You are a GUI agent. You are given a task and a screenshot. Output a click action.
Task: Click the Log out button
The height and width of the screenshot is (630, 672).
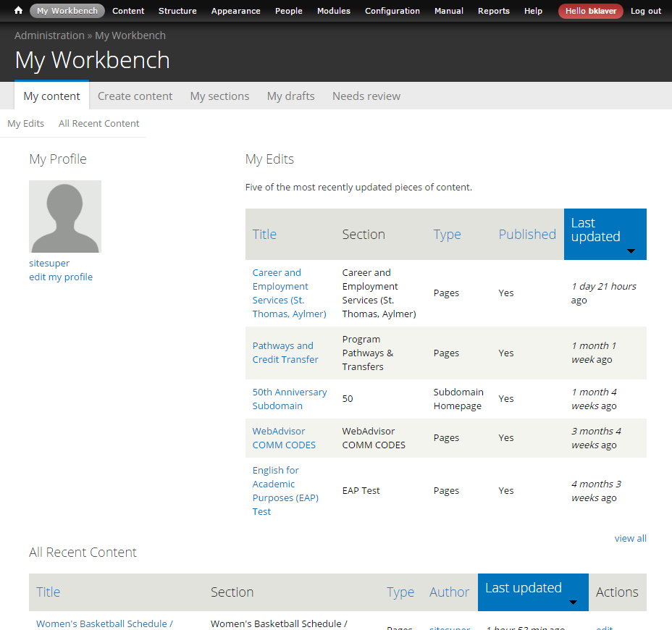645,11
